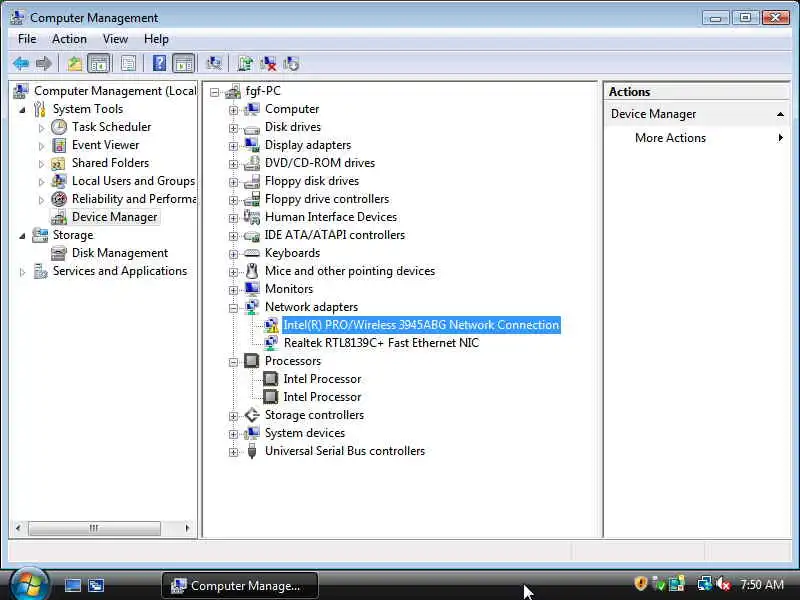Select Shared Folders in the console tree

tap(110, 163)
